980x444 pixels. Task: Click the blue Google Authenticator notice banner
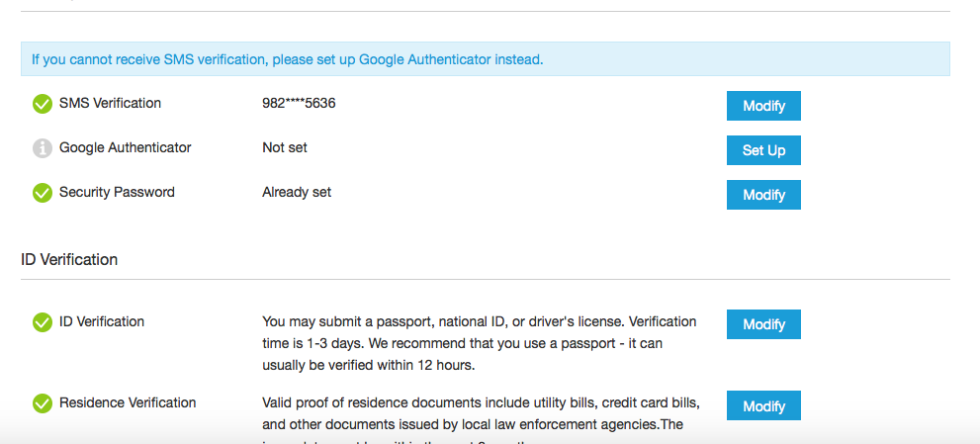pyautogui.click(x=485, y=59)
